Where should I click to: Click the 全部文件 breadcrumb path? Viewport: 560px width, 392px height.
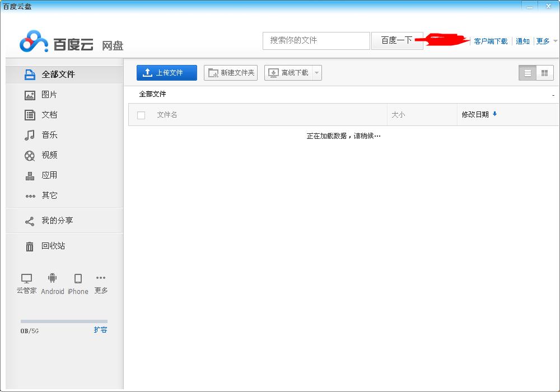click(152, 94)
